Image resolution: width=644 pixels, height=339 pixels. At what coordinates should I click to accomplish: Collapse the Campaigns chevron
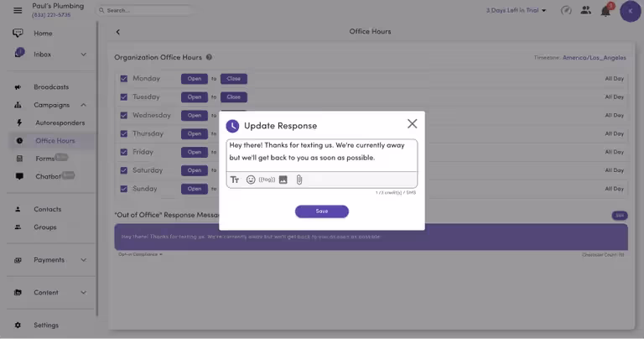click(83, 105)
